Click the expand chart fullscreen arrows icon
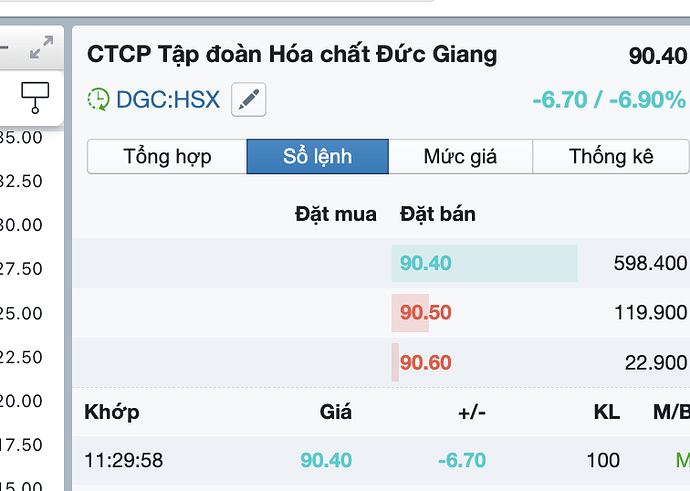 pyautogui.click(x=41, y=47)
